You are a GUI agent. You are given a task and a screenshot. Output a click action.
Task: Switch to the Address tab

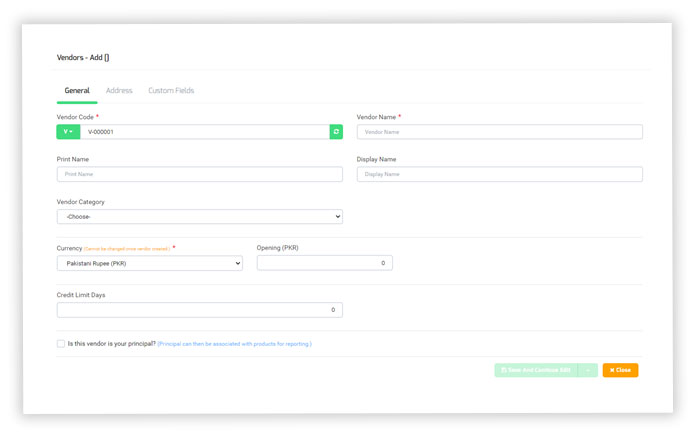pyautogui.click(x=119, y=91)
